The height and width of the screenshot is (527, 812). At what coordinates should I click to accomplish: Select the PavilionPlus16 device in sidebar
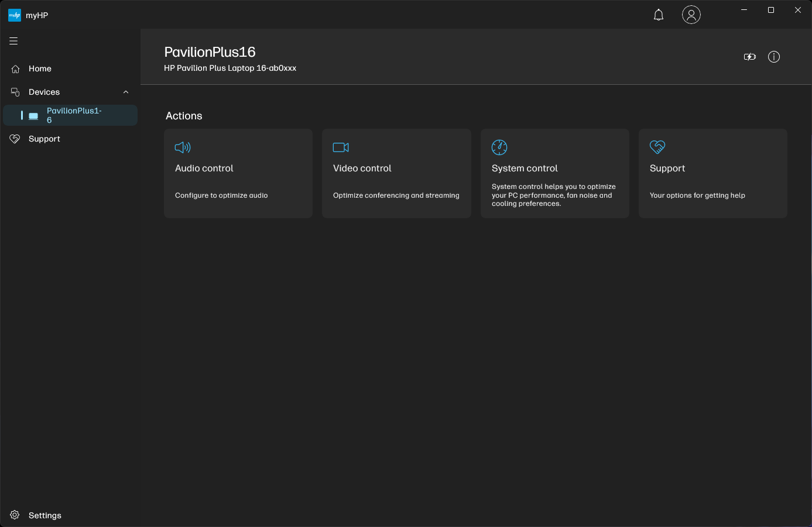[74, 115]
